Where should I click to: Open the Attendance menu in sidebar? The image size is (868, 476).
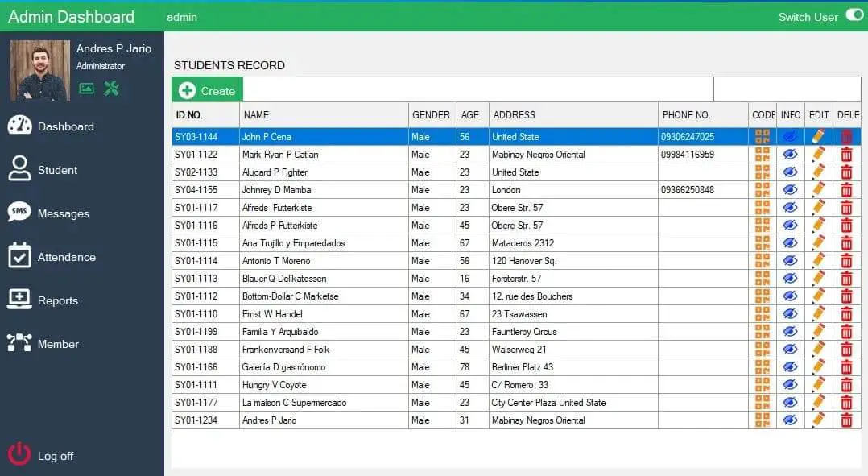[x=66, y=257]
